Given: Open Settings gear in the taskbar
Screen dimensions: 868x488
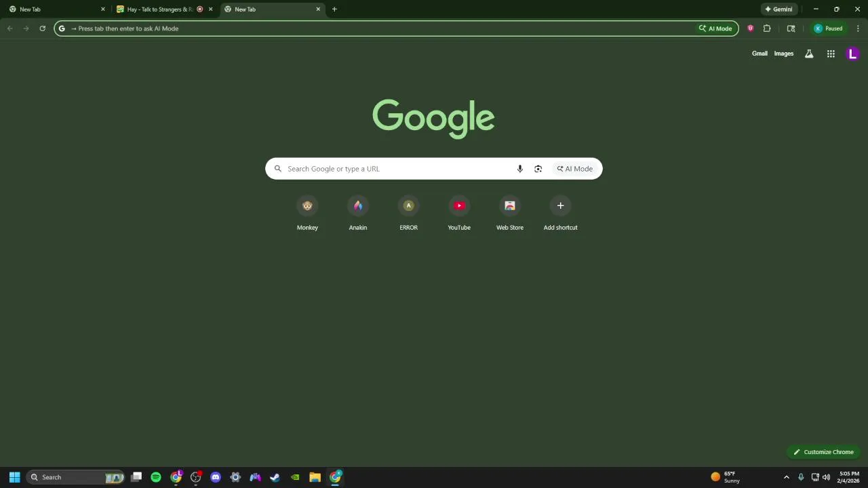Looking at the screenshot, I should pyautogui.click(x=235, y=477).
